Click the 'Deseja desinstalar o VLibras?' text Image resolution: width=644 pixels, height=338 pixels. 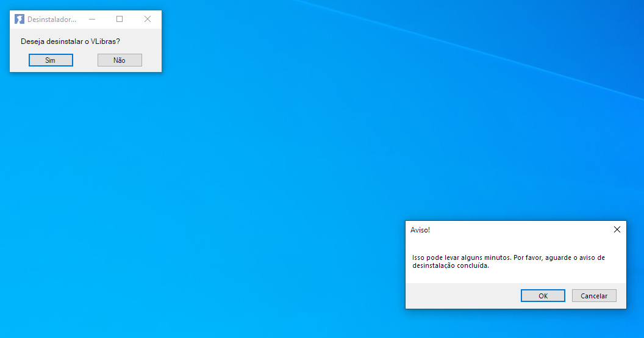pyautogui.click(x=70, y=41)
